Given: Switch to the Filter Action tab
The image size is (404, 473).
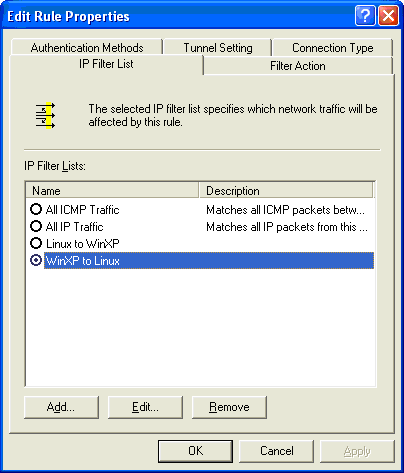Looking at the screenshot, I should click(298, 65).
